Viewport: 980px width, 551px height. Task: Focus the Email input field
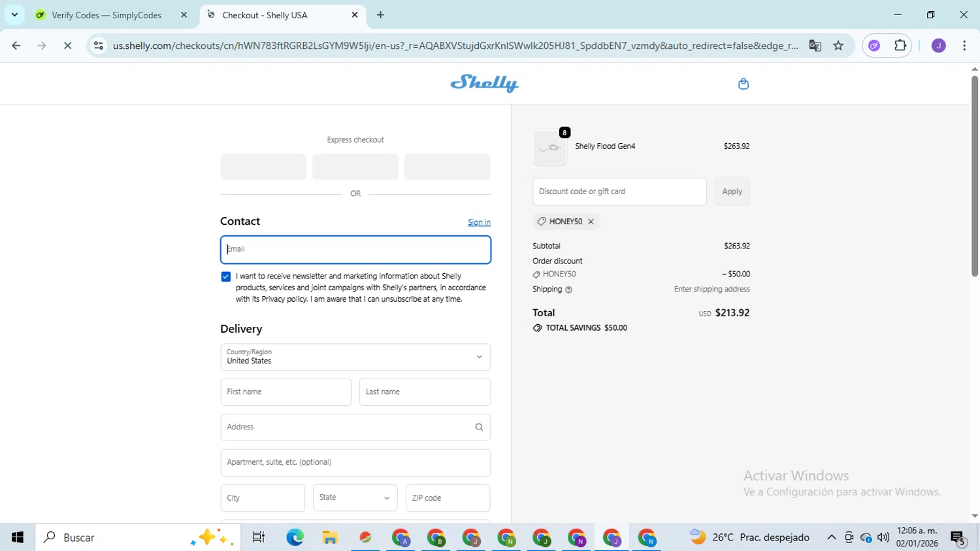pos(355,250)
